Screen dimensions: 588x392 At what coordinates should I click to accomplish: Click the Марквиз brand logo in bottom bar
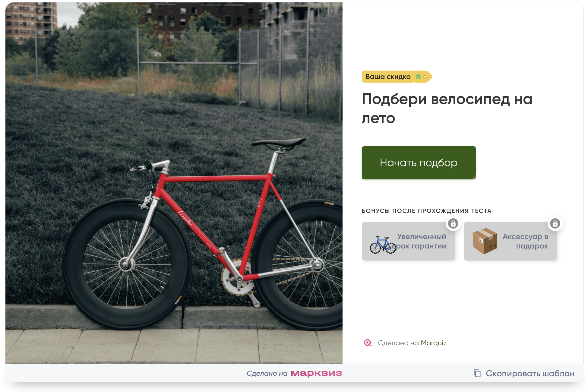coord(316,373)
